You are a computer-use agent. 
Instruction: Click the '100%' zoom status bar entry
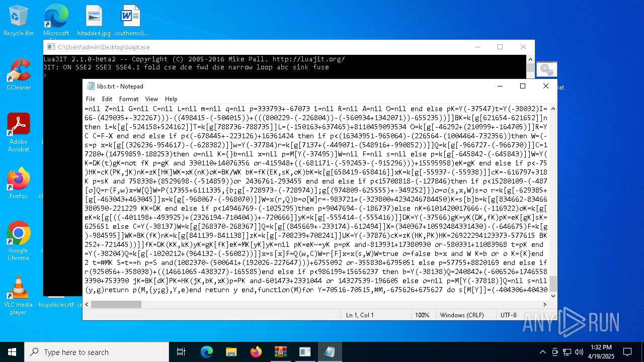tap(422, 315)
